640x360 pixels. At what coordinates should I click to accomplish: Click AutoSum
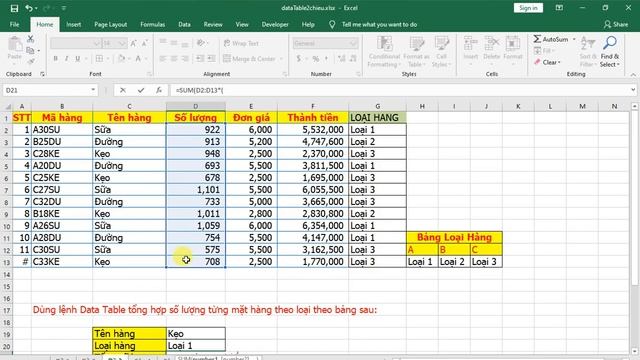(551, 39)
